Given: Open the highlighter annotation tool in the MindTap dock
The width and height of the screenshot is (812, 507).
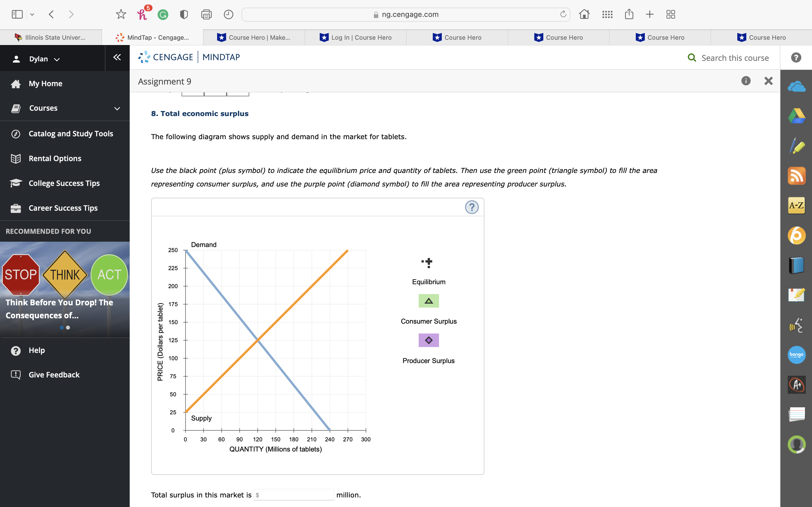Looking at the screenshot, I should tap(797, 146).
